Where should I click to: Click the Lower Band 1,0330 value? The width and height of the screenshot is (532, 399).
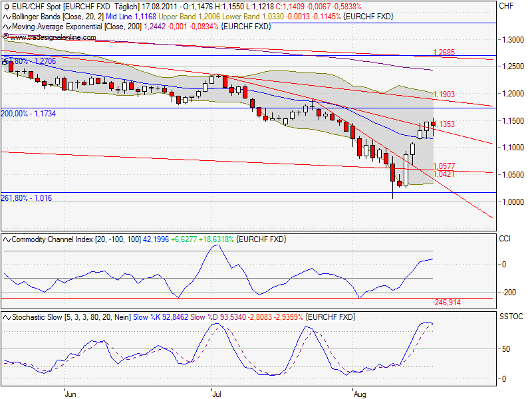pos(253,17)
